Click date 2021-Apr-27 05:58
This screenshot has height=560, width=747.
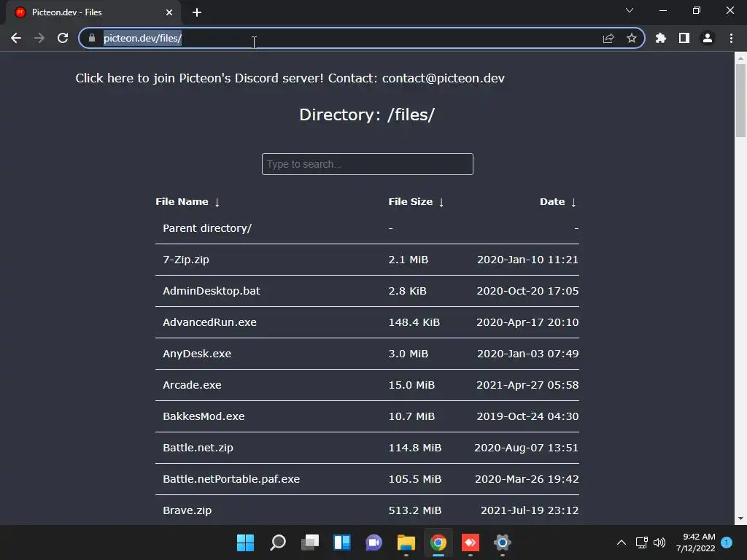pyautogui.click(x=527, y=385)
